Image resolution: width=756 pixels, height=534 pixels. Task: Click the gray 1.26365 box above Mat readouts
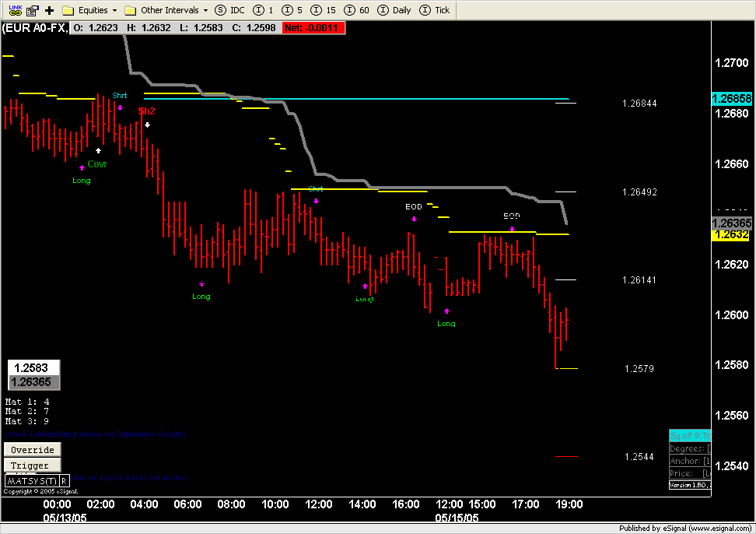(x=33, y=382)
